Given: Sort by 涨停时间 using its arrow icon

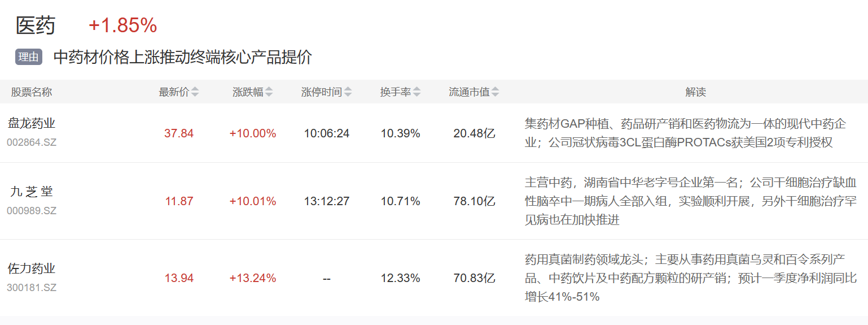Looking at the screenshot, I should click(x=348, y=92).
